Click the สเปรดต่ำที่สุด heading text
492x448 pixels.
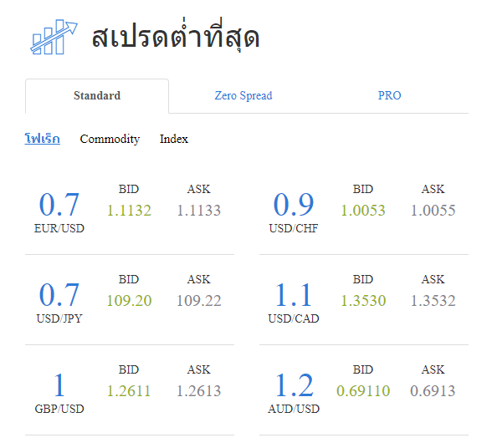[x=176, y=37]
